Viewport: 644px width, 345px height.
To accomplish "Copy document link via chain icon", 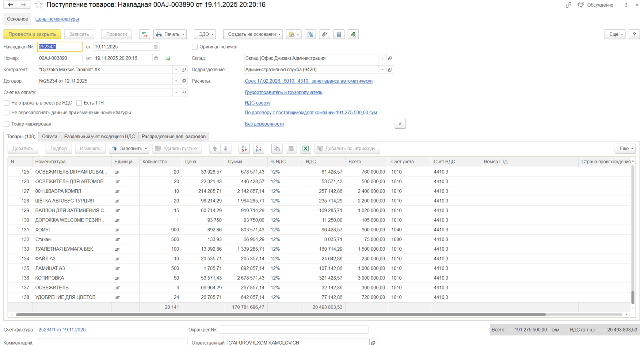I will point(568,5).
